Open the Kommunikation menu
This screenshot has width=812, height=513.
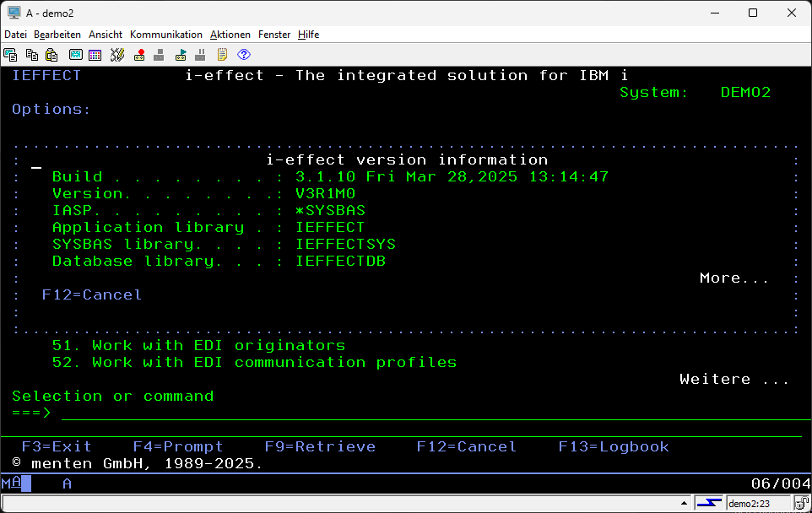[165, 35]
